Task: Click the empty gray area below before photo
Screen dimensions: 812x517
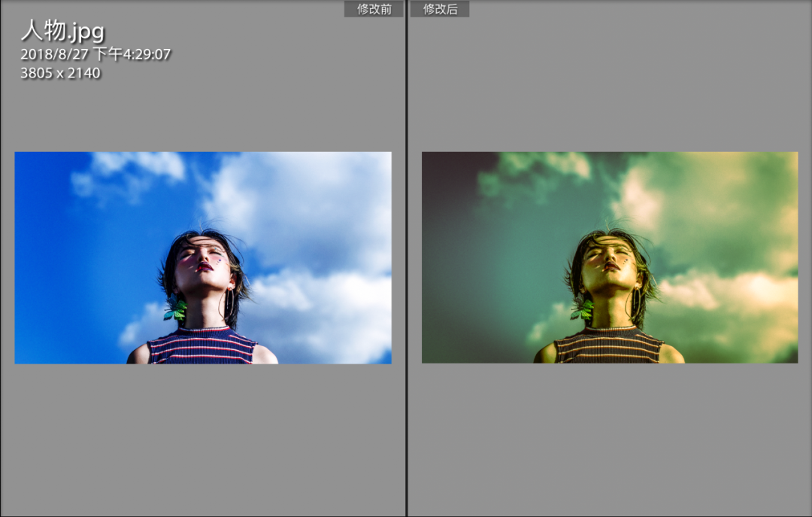Action: point(203,436)
